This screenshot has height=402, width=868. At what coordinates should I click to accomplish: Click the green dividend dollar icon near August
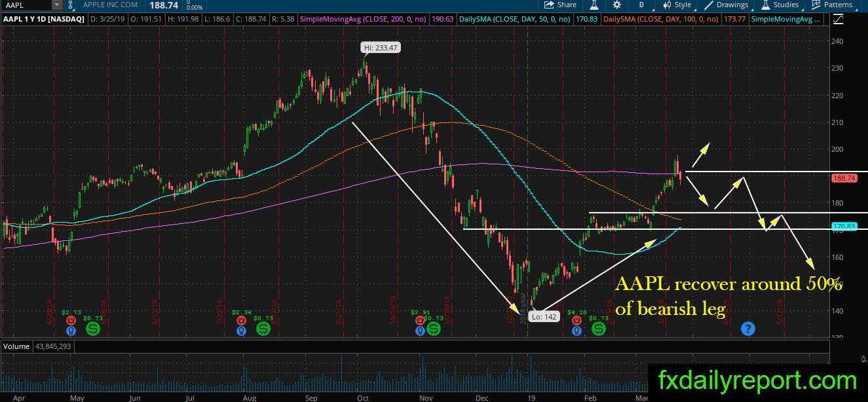pyautogui.click(x=264, y=328)
